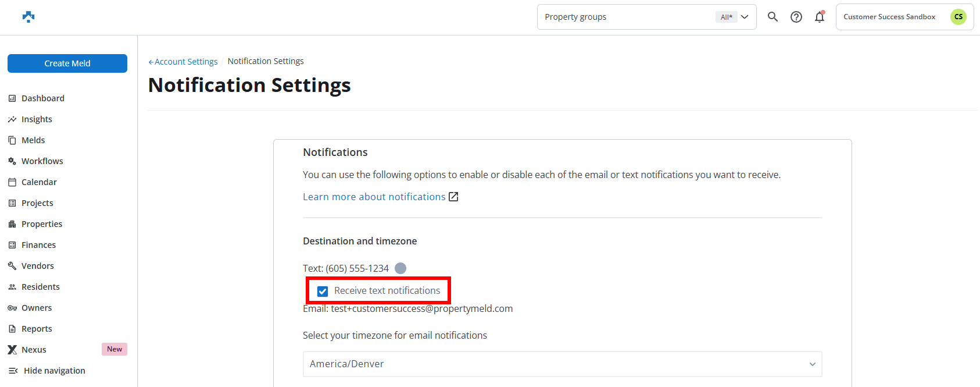980x387 pixels.
Task: Click the Create Meld button
Action: pos(67,63)
